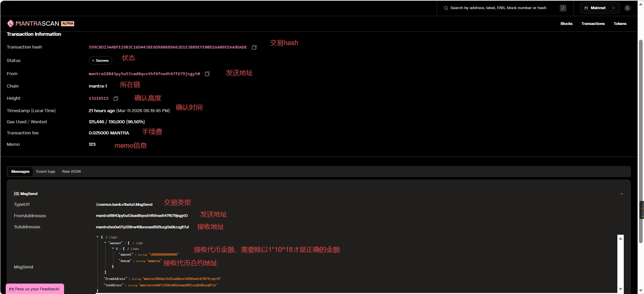Click the Pass us your Feedback button
The height and width of the screenshot is (294, 644).
click(35, 289)
